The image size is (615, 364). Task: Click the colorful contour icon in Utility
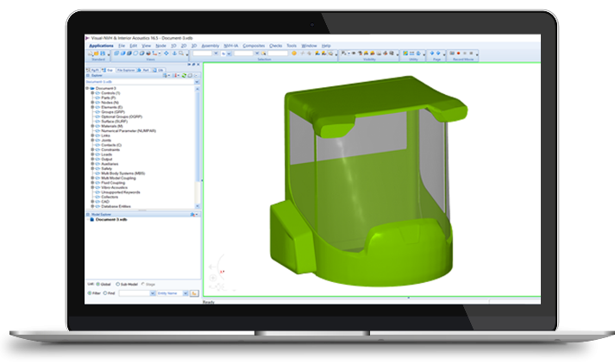(405, 53)
